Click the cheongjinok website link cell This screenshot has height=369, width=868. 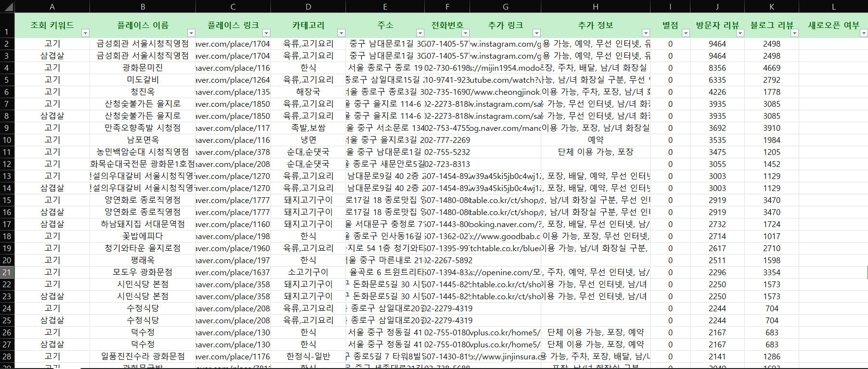click(x=505, y=92)
